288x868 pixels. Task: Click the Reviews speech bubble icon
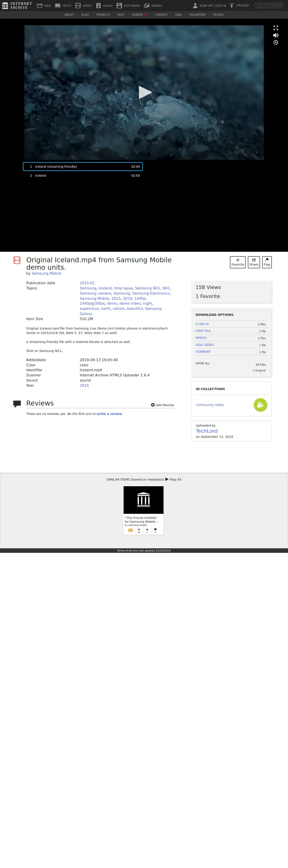[17, 404]
